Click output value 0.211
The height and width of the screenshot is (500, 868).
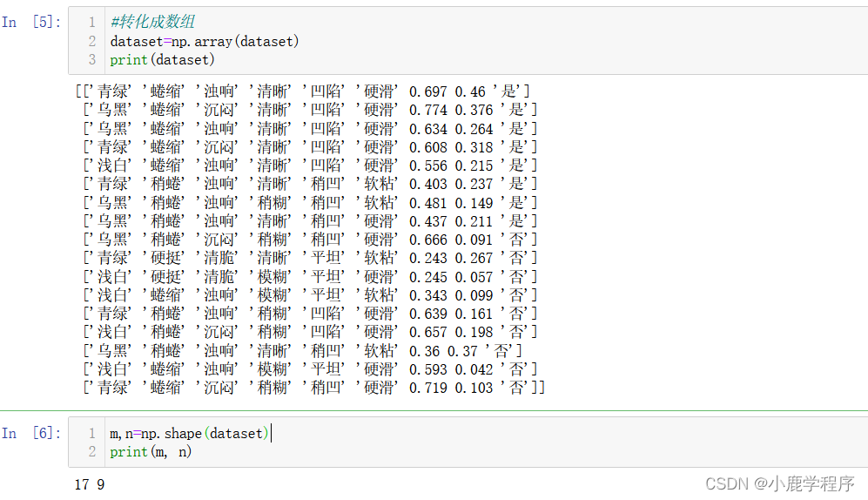474,221
